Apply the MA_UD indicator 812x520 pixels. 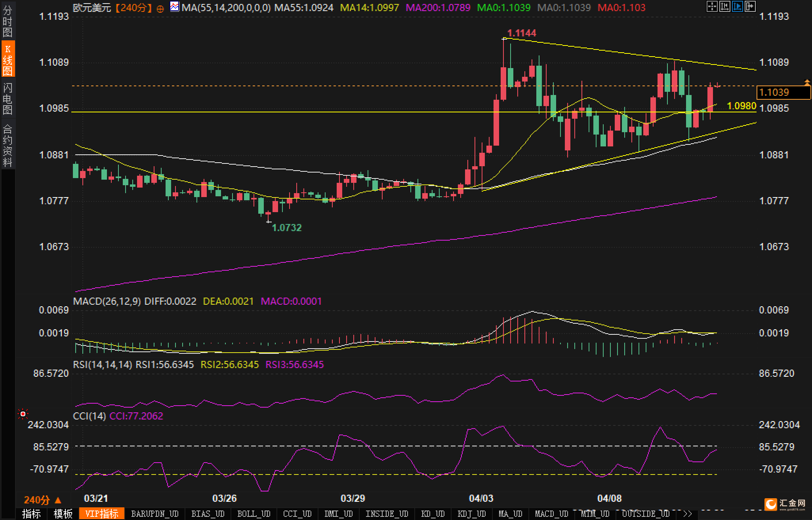511,514
